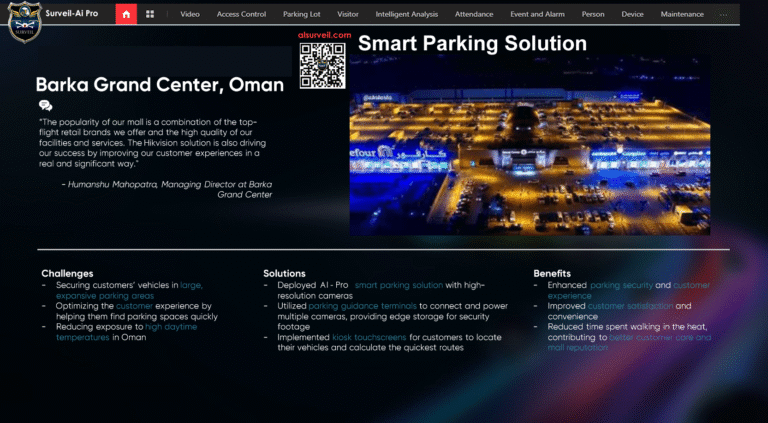Click the red Home icon button

(126, 14)
